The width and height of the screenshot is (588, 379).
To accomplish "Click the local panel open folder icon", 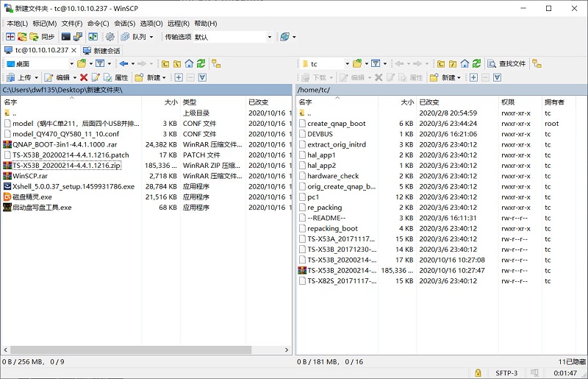I will coord(82,64).
